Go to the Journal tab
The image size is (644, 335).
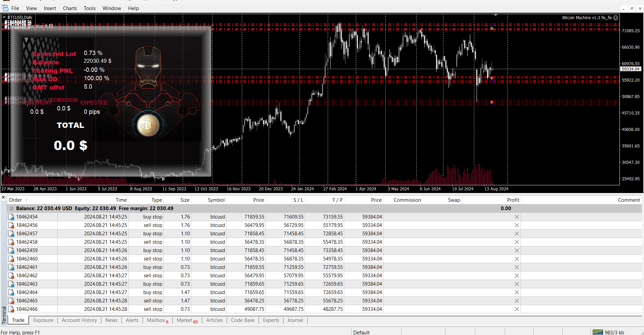tap(295, 320)
